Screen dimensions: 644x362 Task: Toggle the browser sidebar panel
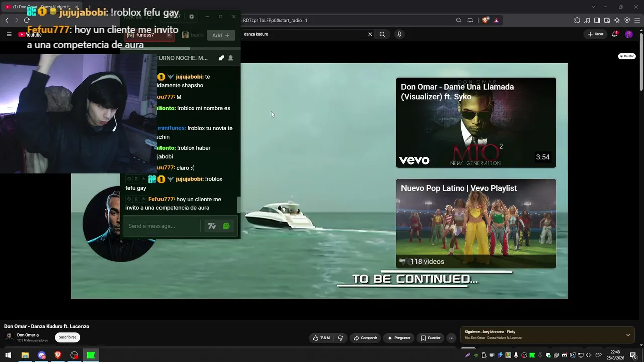pyautogui.click(x=597, y=20)
